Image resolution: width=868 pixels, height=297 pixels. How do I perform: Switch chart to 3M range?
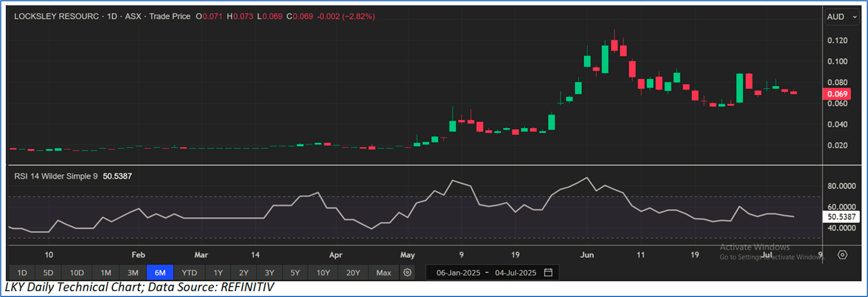point(133,273)
